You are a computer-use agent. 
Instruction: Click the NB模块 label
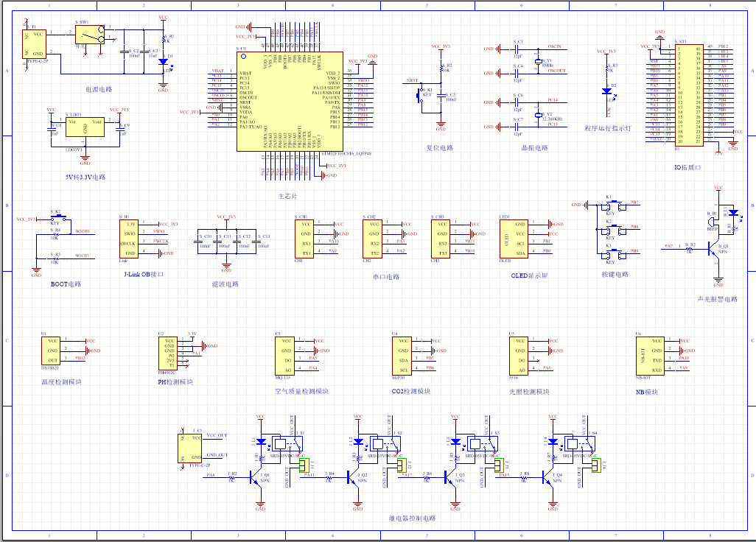[x=647, y=393]
